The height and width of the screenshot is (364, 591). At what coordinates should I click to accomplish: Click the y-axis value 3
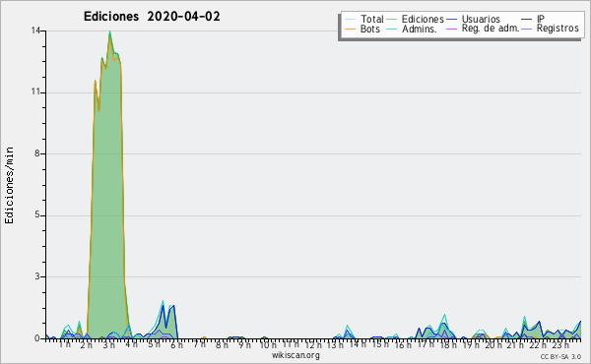(37, 276)
